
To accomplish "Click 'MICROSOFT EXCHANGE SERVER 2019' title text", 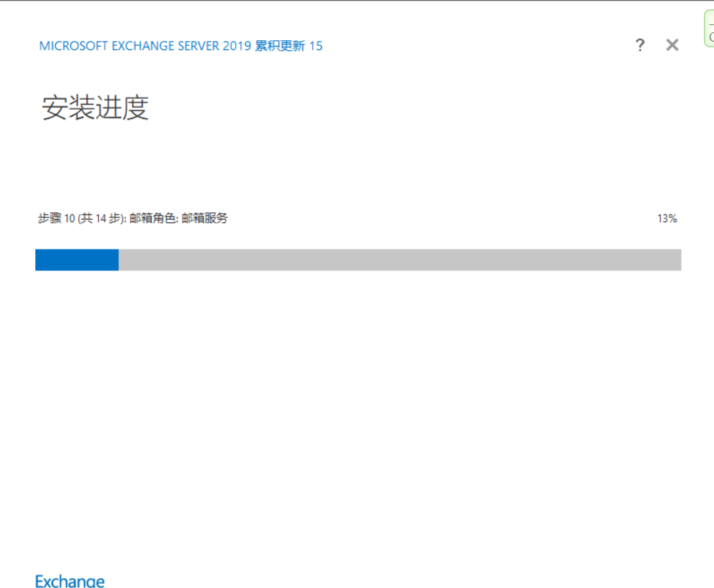I will (x=146, y=46).
